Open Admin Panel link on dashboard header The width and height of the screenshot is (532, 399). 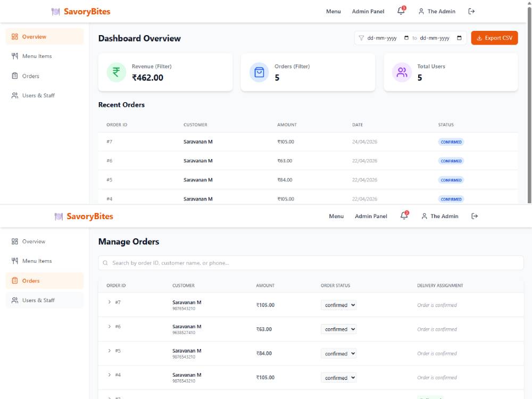tap(368, 11)
